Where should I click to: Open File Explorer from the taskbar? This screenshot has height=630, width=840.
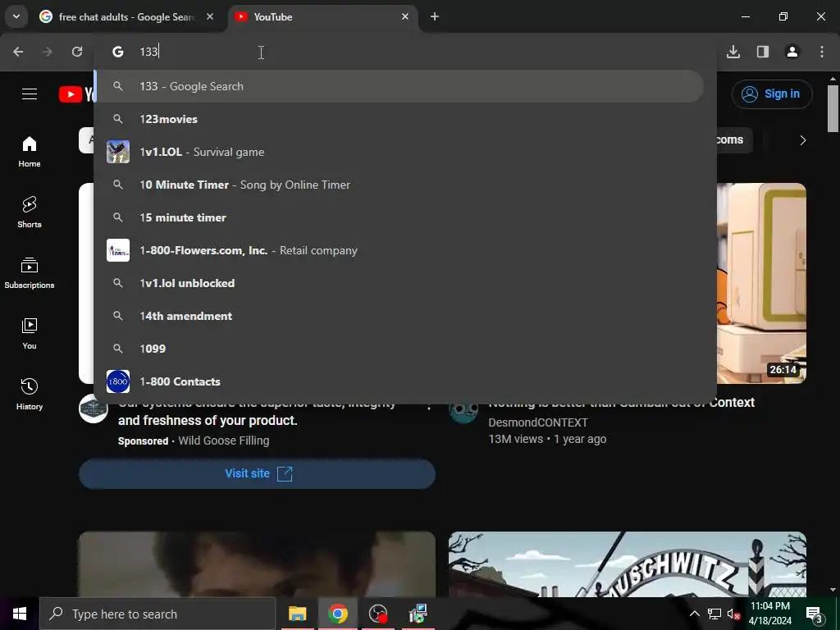[297, 614]
